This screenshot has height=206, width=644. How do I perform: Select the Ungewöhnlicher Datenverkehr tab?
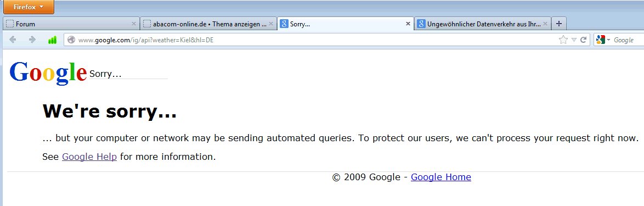coord(483,24)
